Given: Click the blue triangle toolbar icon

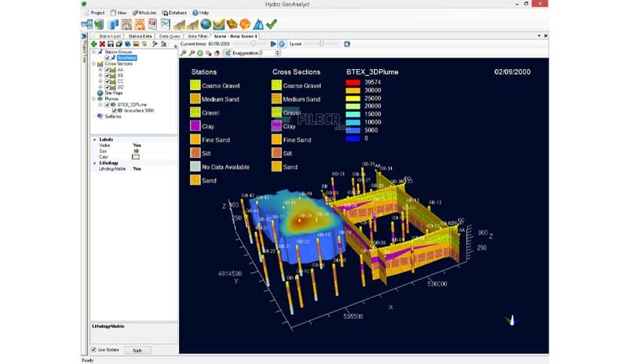Looking at the screenshot, I should [x=258, y=25].
